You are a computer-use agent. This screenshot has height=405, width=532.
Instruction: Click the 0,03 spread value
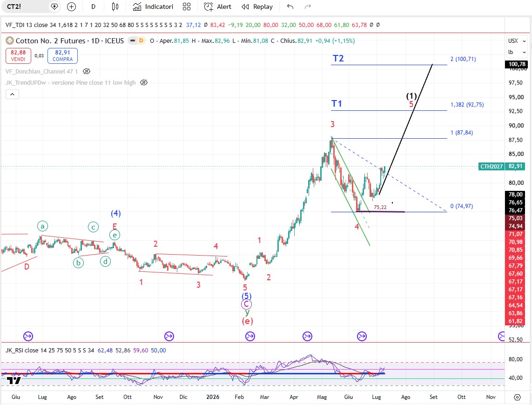click(39, 56)
